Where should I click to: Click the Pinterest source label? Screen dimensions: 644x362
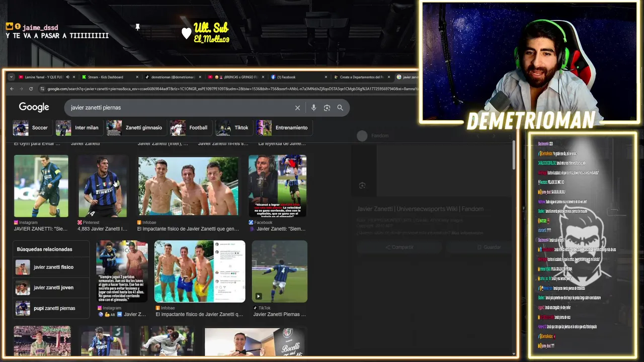tap(89, 222)
